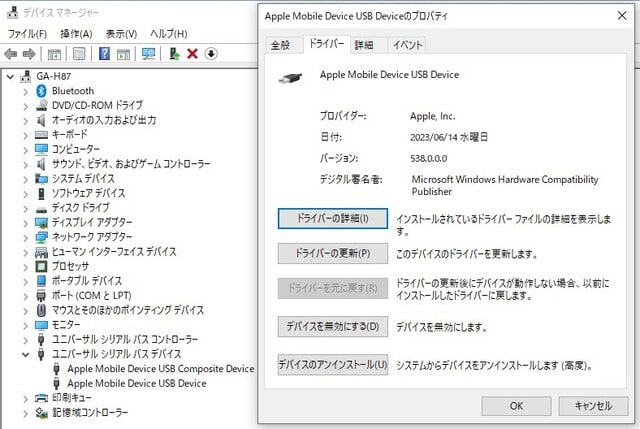Screen dimensions: 640x429
Task: Click the GA-H87 computer root icon
Action: tap(26, 76)
